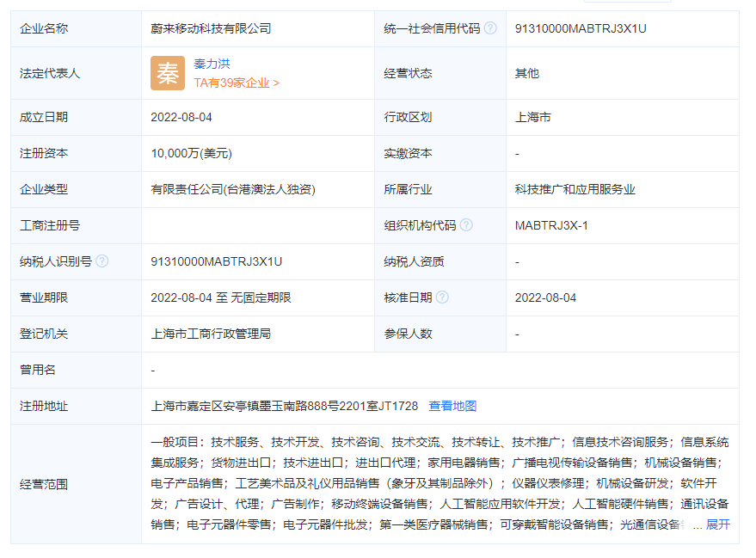Open legal representative 秦力洪 link
This screenshot has height=558, width=756.
(212, 64)
